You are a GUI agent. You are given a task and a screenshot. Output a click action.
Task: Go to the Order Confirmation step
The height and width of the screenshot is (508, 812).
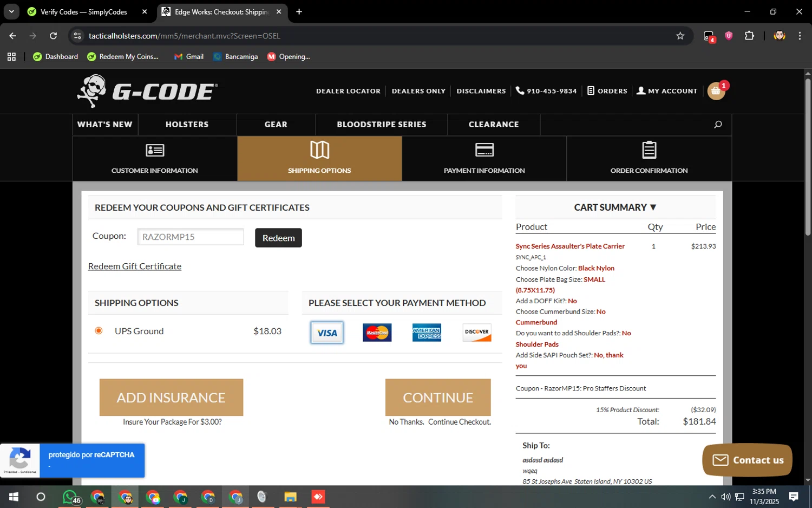coord(649,158)
